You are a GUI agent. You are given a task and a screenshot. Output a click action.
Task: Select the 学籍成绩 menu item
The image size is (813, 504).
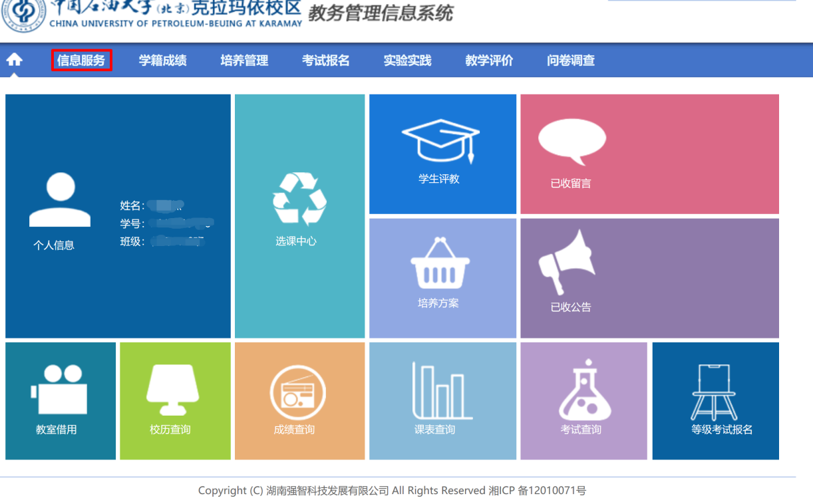click(162, 61)
